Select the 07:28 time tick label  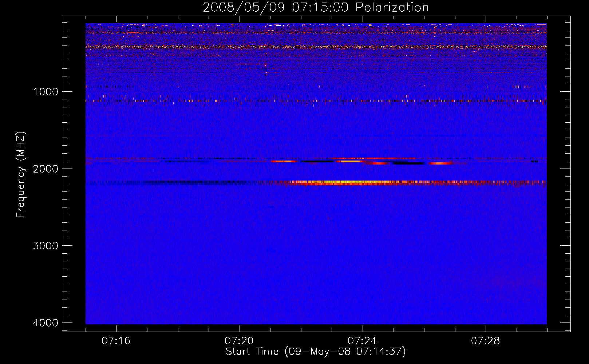click(x=486, y=341)
